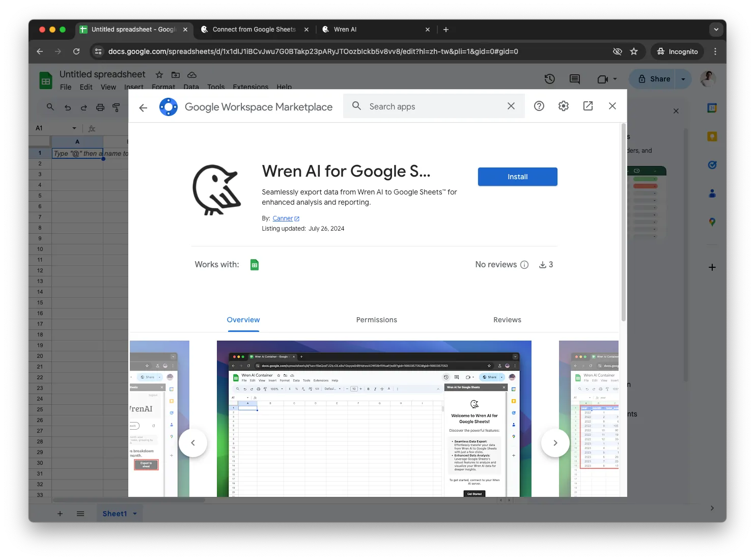
Task: Open Google Maps side panel icon
Action: click(712, 222)
